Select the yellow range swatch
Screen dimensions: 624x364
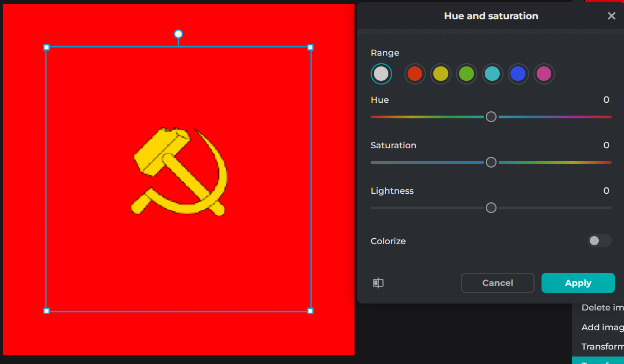click(441, 74)
